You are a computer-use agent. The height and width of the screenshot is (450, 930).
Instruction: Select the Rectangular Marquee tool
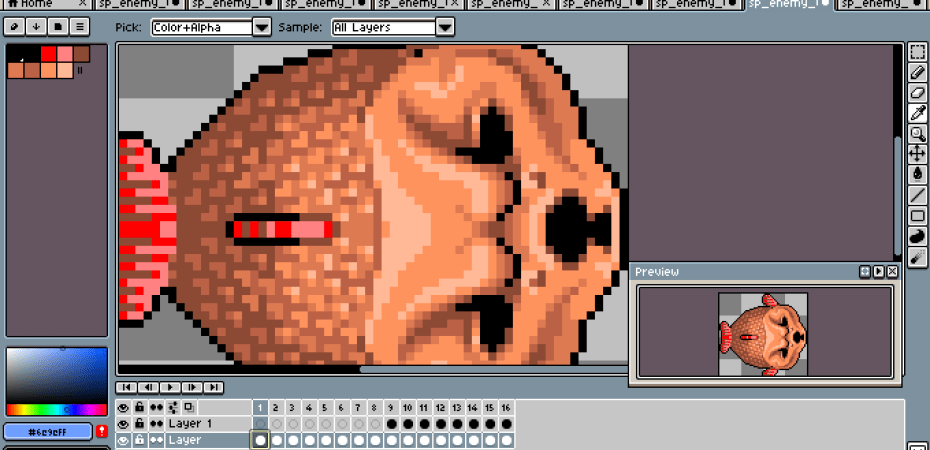(x=917, y=53)
